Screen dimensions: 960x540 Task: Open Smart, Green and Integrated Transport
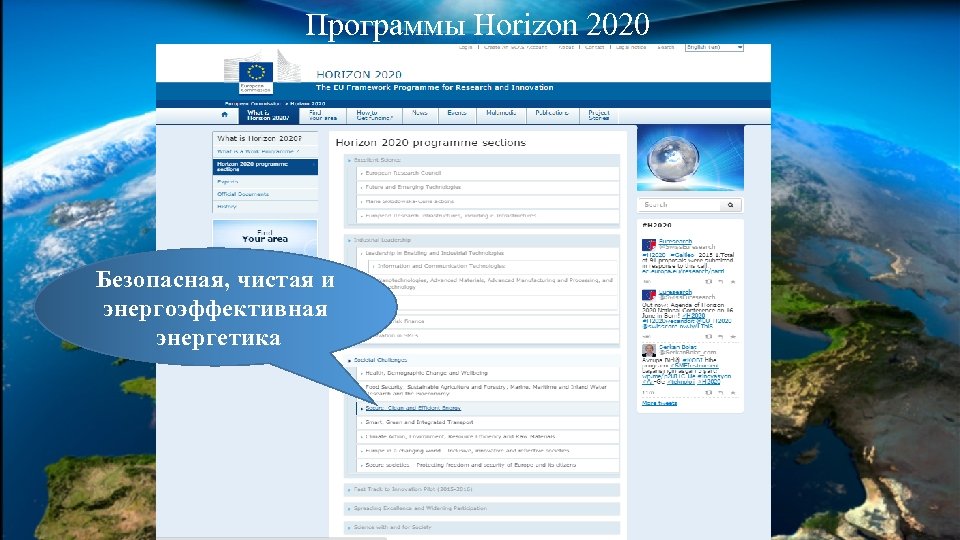coord(419,422)
